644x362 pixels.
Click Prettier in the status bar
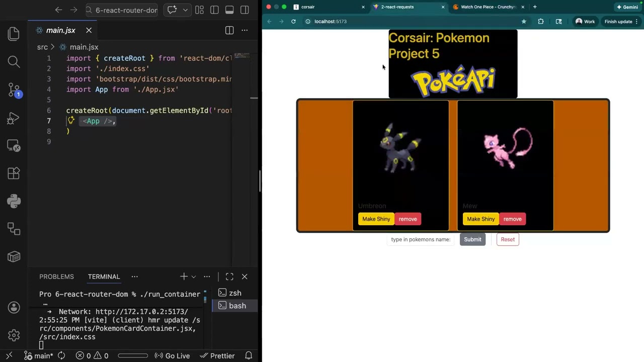pyautogui.click(x=217, y=355)
